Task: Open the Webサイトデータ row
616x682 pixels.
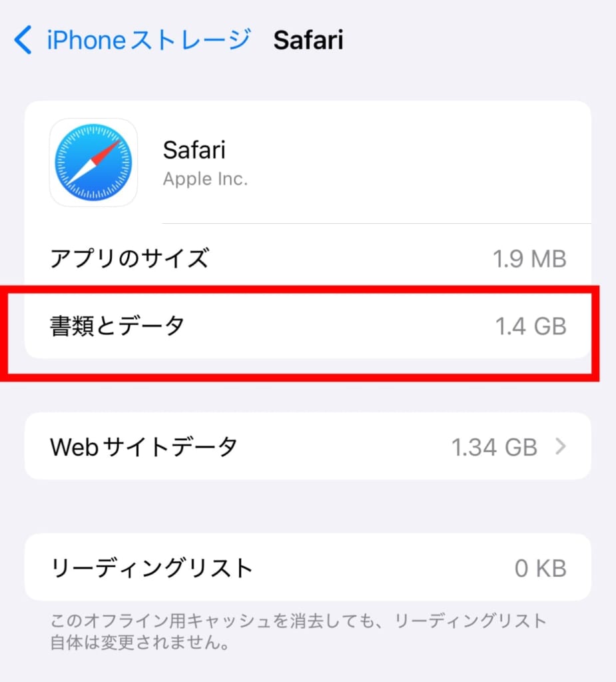Action: [x=308, y=446]
